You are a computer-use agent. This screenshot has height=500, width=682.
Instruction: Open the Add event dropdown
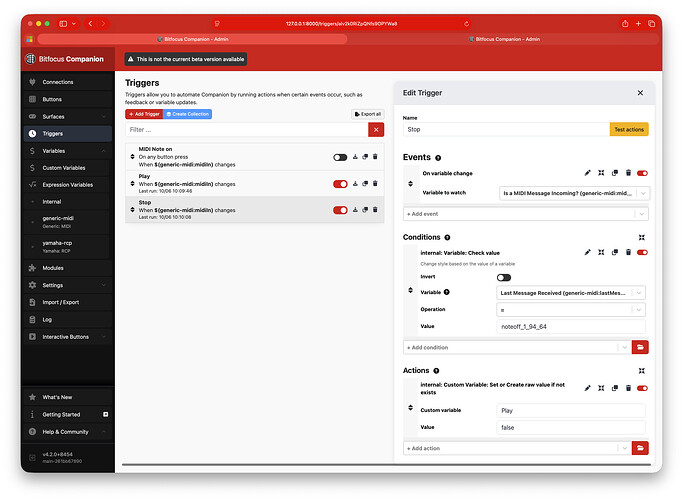tap(526, 213)
